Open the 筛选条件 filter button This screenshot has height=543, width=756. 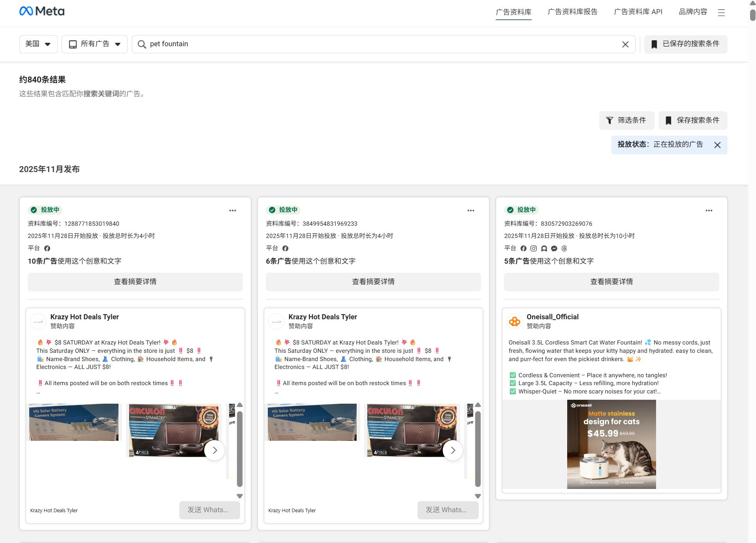click(626, 120)
